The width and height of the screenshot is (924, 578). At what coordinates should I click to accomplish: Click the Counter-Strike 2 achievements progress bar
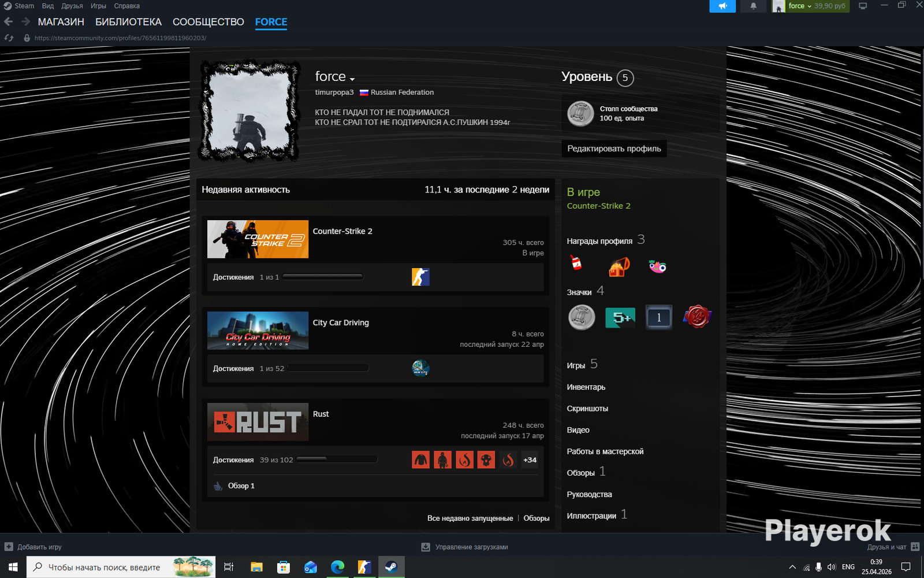pyautogui.click(x=323, y=277)
